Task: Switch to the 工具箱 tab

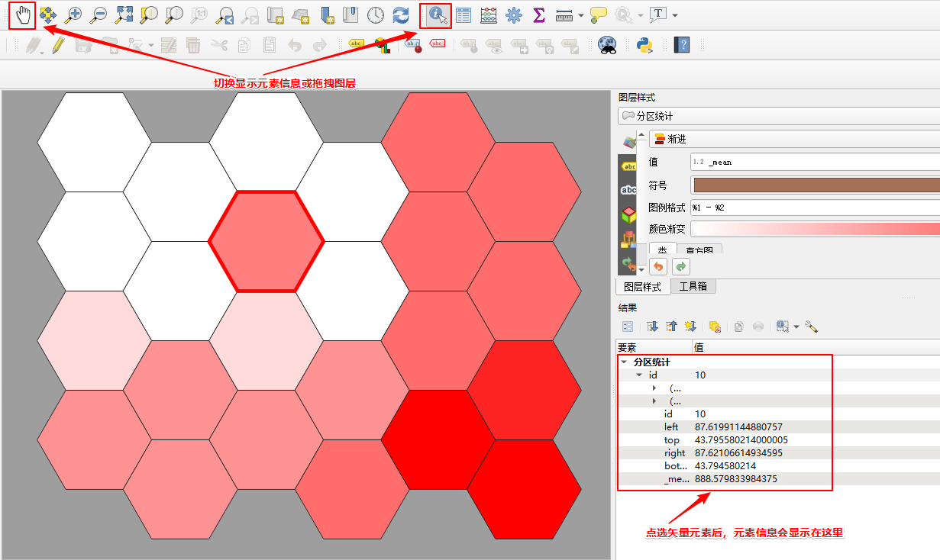Action: pyautogui.click(x=693, y=287)
